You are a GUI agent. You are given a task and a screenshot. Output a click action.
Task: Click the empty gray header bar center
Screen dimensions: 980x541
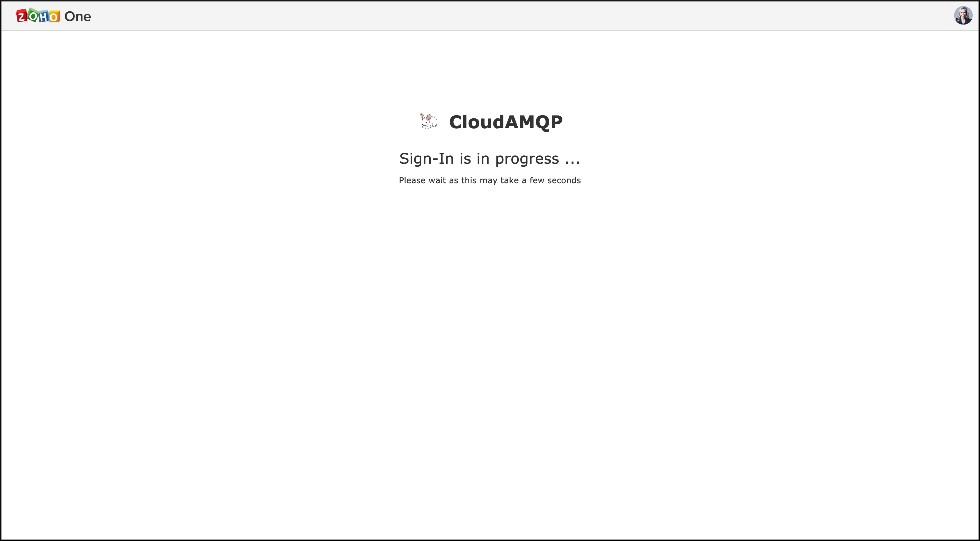click(x=490, y=16)
